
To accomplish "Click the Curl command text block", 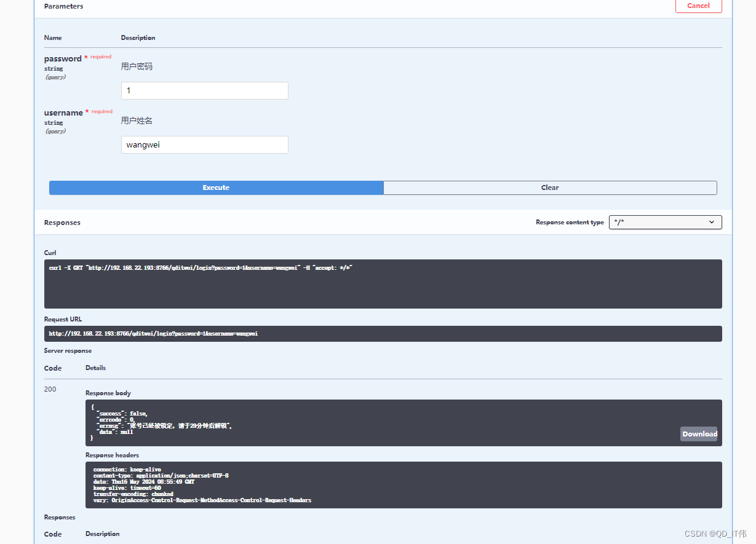I will [x=383, y=284].
